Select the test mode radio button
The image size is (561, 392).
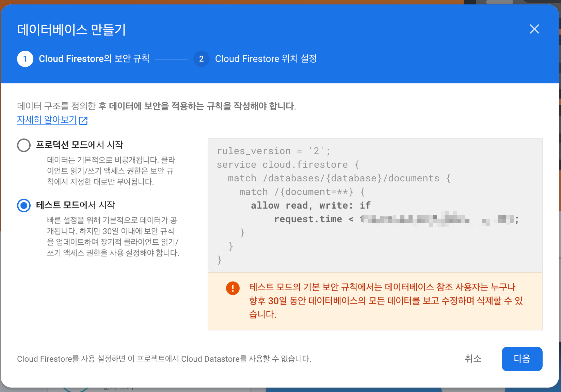tap(24, 206)
